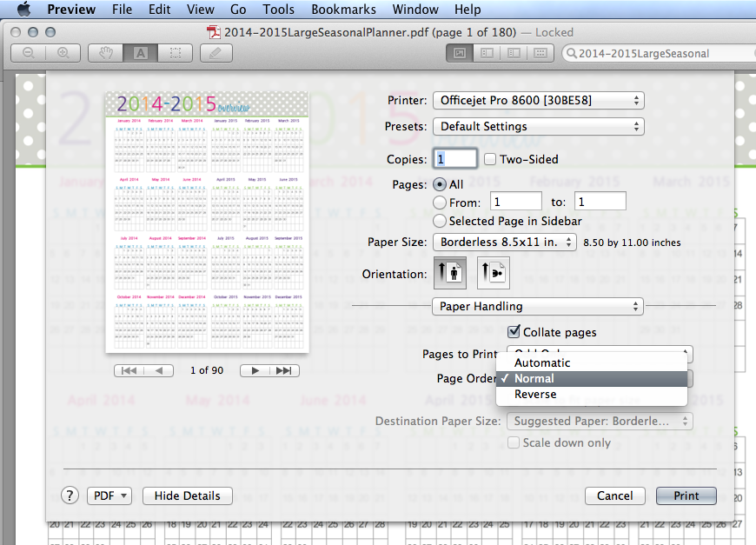Open the Bookmarks menu
The image size is (756, 545).
[343, 10]
